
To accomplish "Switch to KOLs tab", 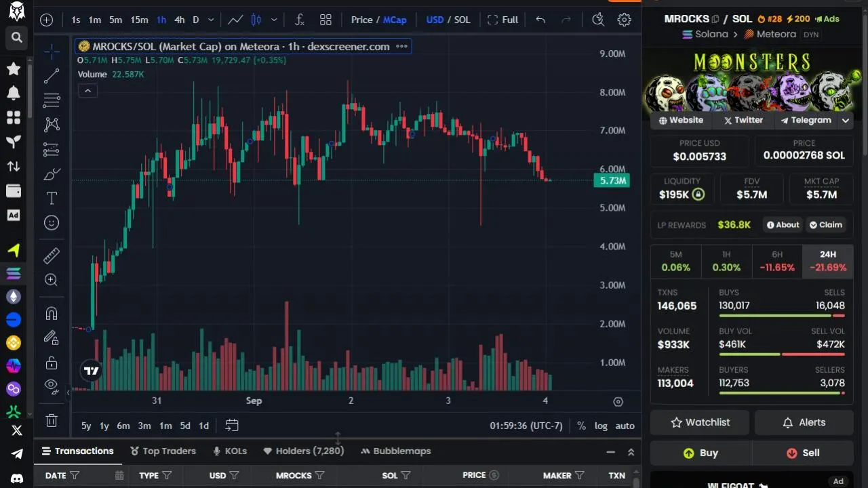I will 230,451.
